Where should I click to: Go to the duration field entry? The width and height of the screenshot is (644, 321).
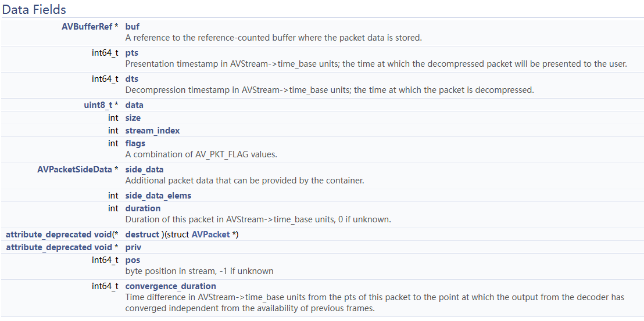tap(143, 208)
